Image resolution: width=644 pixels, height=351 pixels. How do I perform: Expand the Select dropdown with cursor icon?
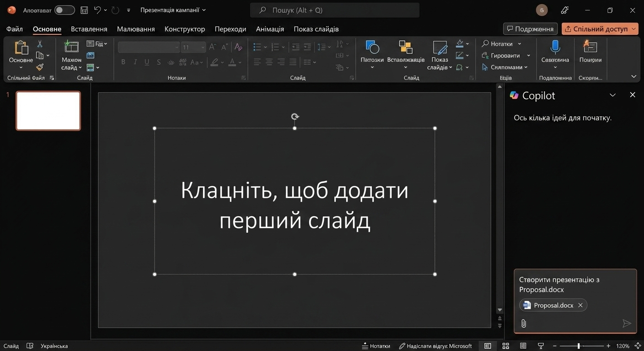coord(505,67)
